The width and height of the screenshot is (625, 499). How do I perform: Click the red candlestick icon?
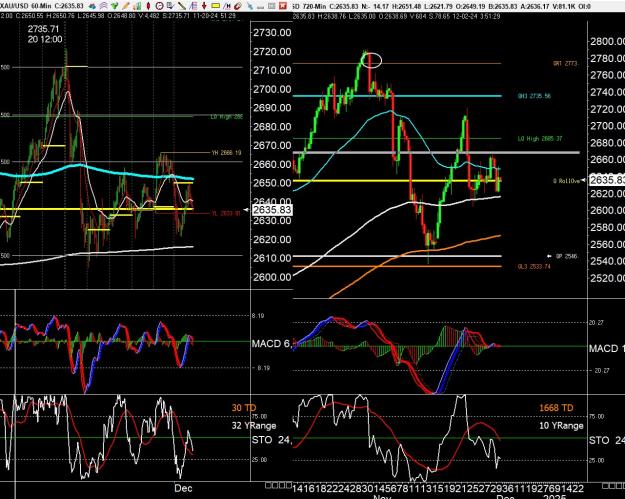click(148, 6)
